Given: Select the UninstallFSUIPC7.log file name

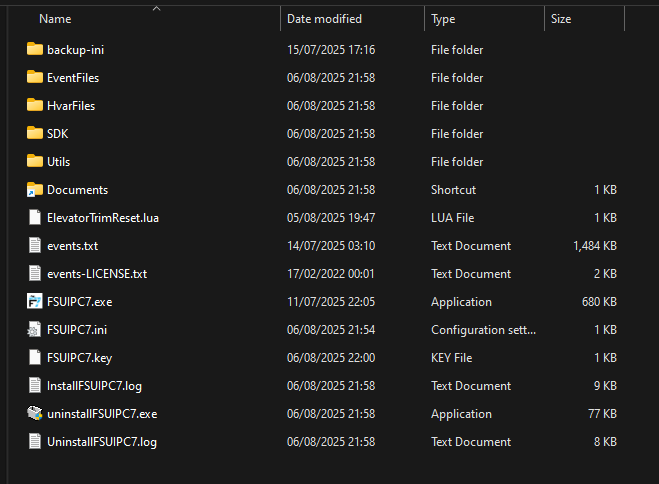Looking at the screenshot, I should 102,442.
